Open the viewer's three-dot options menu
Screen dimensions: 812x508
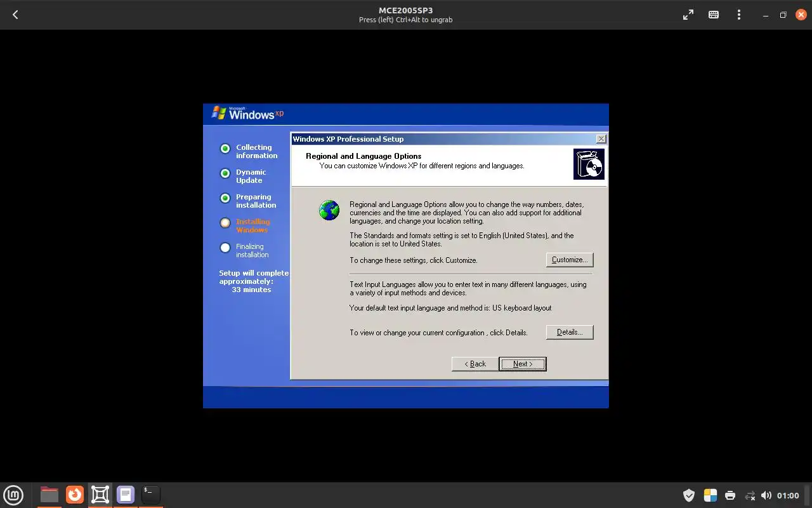(739, 15)
